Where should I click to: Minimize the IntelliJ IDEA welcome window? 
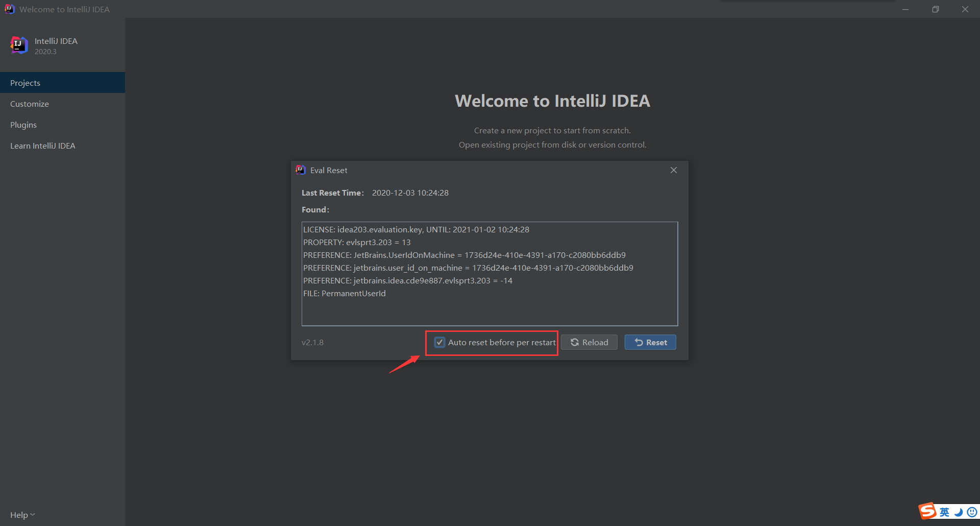pyautogui.click(x=905, y=9)
